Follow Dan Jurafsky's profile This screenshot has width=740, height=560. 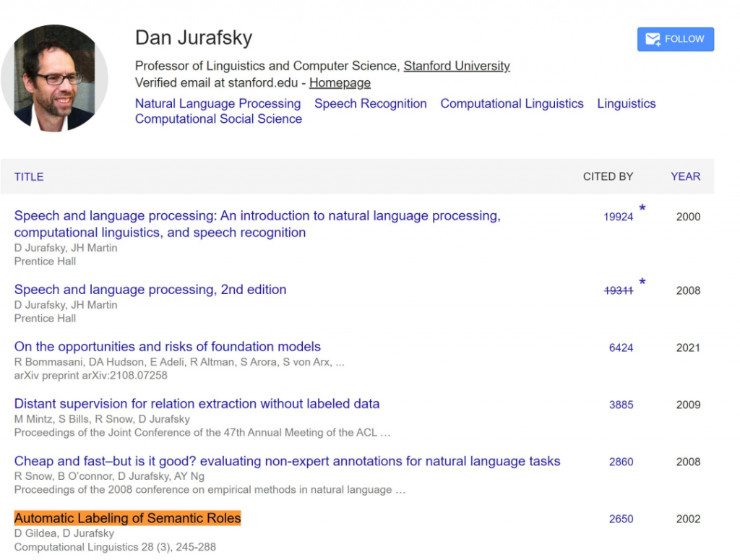tap(676, 39)
